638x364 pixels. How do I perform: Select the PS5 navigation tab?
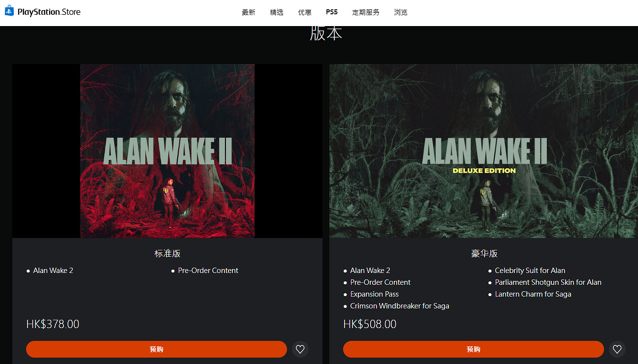[332, 12]
